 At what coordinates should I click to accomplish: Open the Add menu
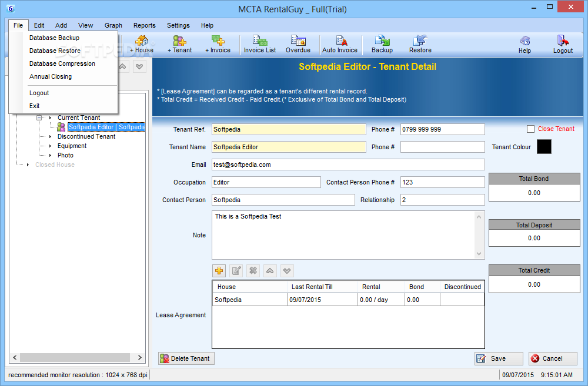[61, 25]
